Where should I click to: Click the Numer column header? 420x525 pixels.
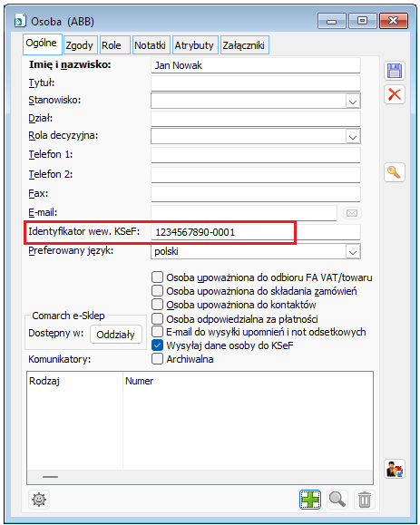coord(248,381)
